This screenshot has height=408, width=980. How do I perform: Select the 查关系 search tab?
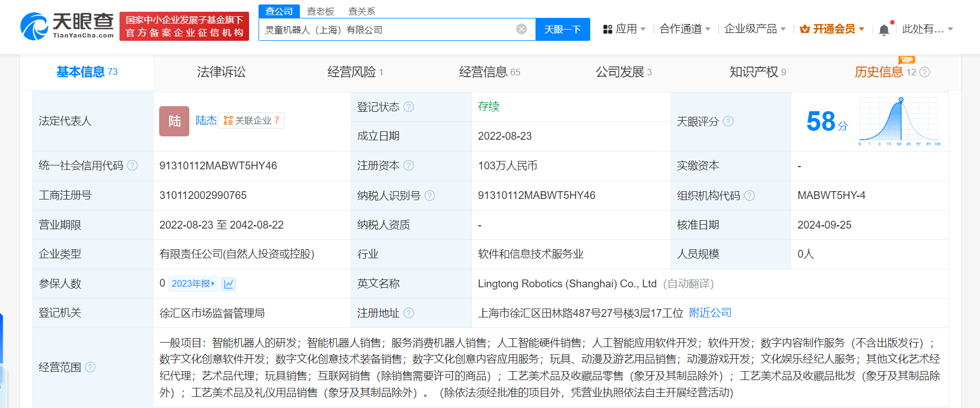[362, 11]
